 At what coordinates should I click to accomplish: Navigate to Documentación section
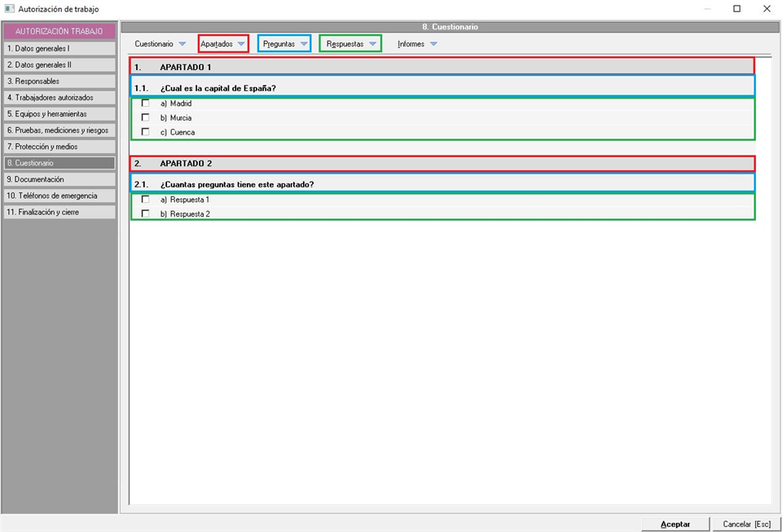(59, 179)
